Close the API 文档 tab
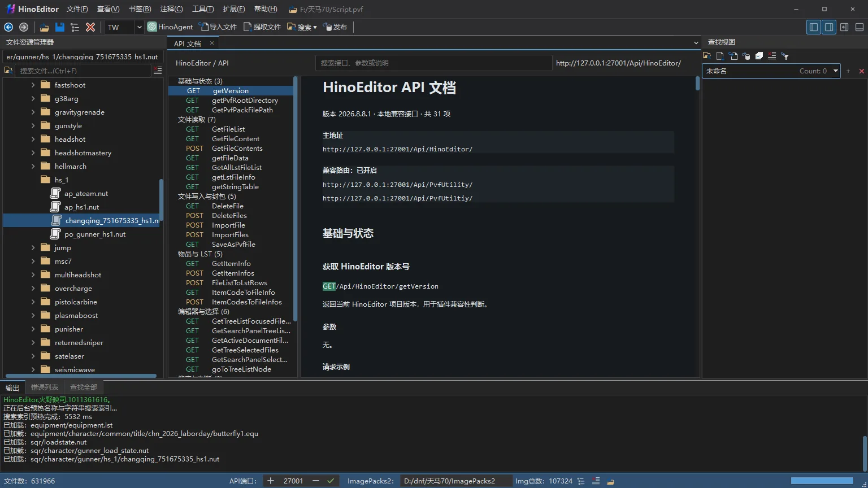The image size is (868, 488). (x=212, y=43)
